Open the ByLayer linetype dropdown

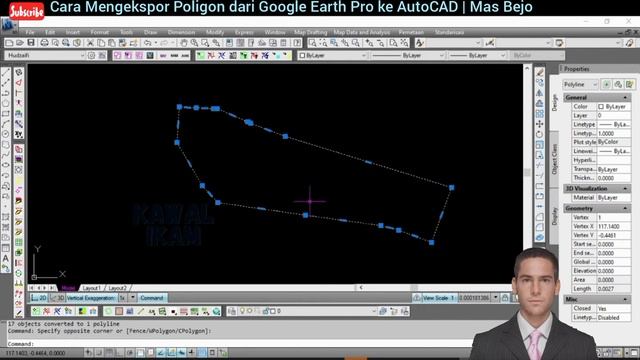point(407,55)
